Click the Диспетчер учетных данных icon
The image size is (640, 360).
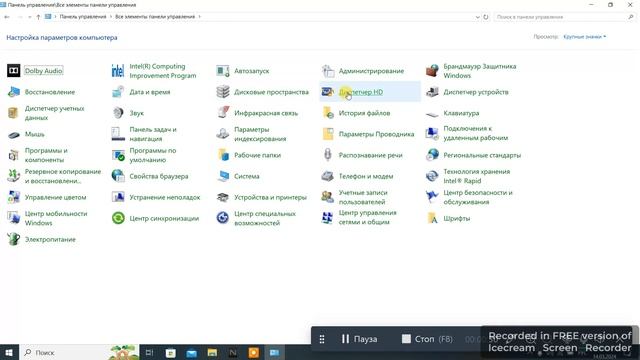[13, 113]
